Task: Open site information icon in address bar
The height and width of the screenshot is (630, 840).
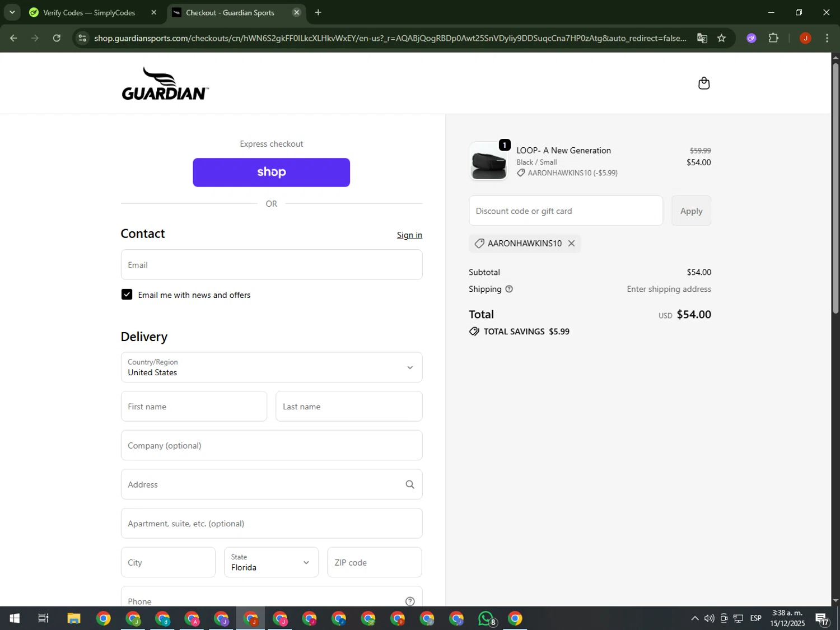Action: coord(82,38)
